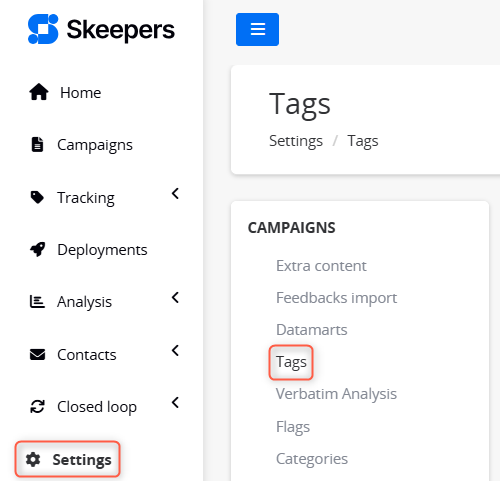This screenshot has width=500, height=481.
Task: Open the Campaigns menu item
Action: coord(95,145)
